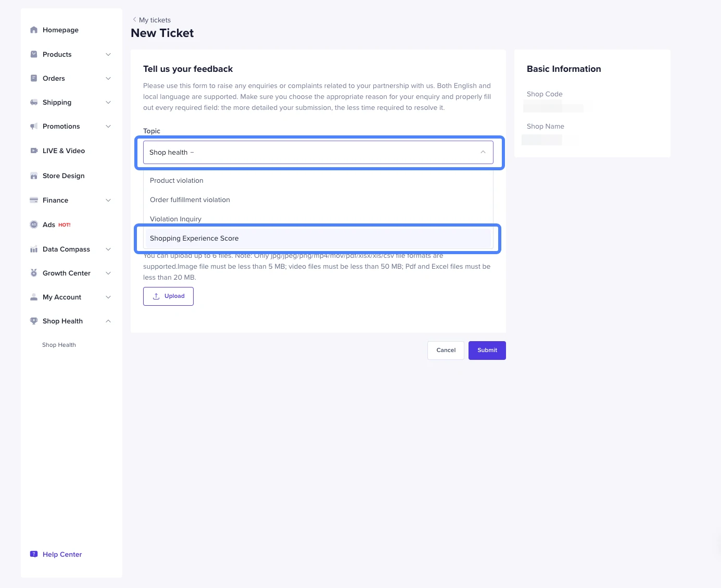Open the Topic dropdown showing Shop health
721x588 pixels.
[x=318, y=153]
